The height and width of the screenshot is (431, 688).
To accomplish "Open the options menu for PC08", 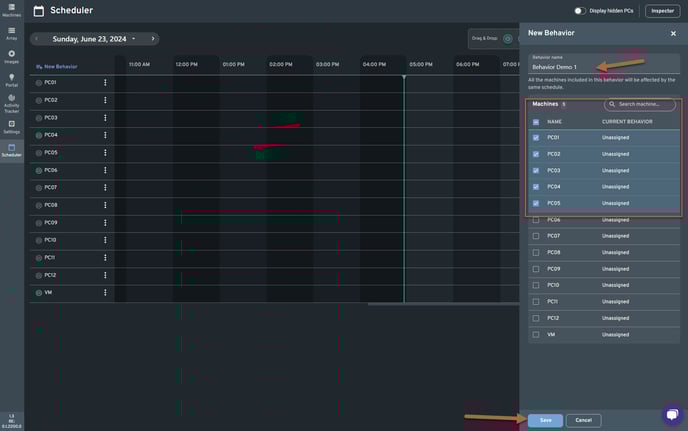I will pyautogui.click(x=105, y=205).
